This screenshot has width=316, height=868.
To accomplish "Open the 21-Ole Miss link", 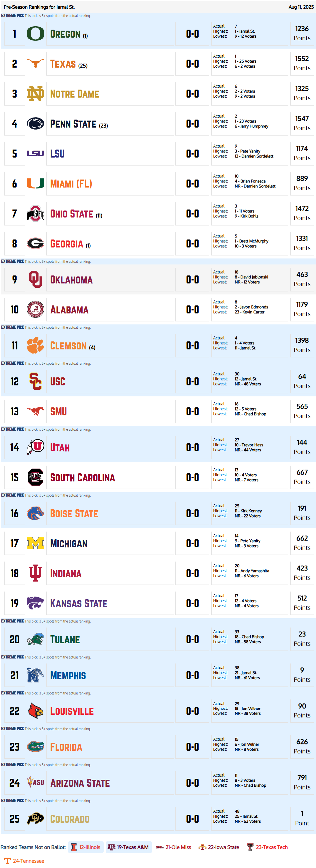I will (173, 847).
